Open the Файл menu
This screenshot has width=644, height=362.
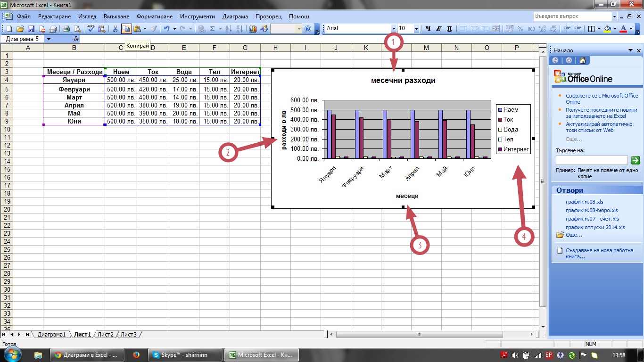click(x=24, y=16)
